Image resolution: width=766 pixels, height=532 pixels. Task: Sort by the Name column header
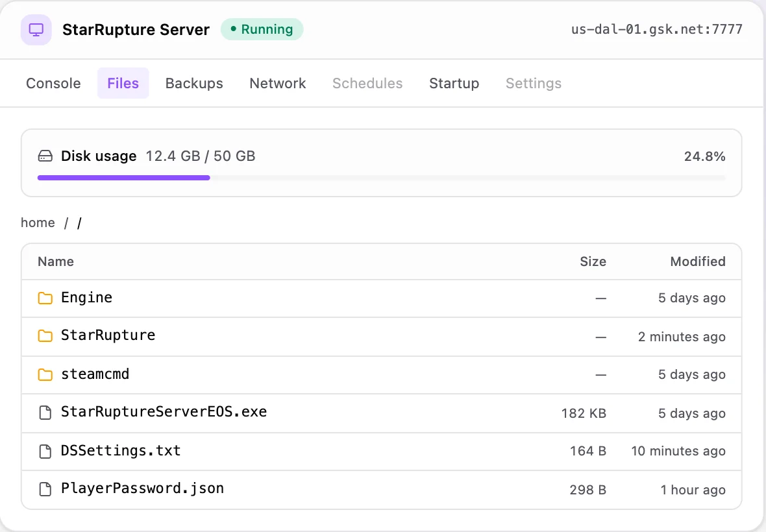click(x=56, y=261)
